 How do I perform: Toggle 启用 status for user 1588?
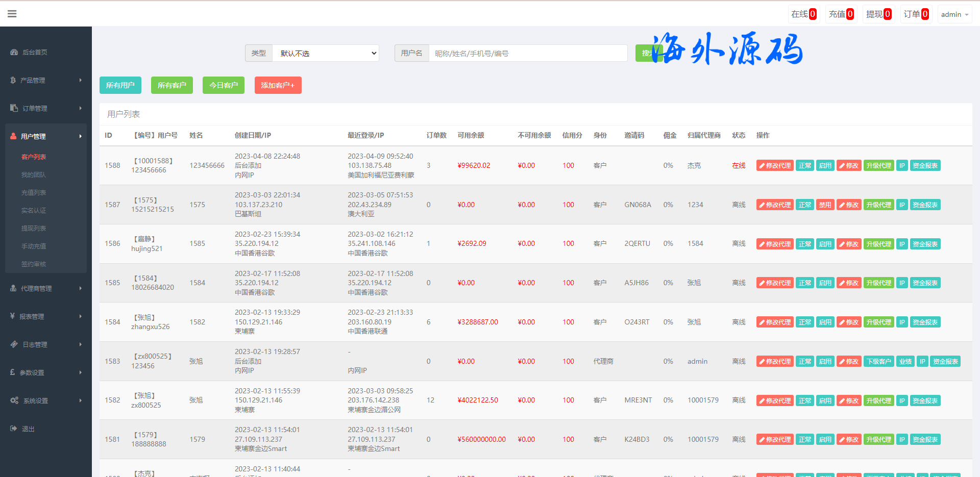pos(825,166)
